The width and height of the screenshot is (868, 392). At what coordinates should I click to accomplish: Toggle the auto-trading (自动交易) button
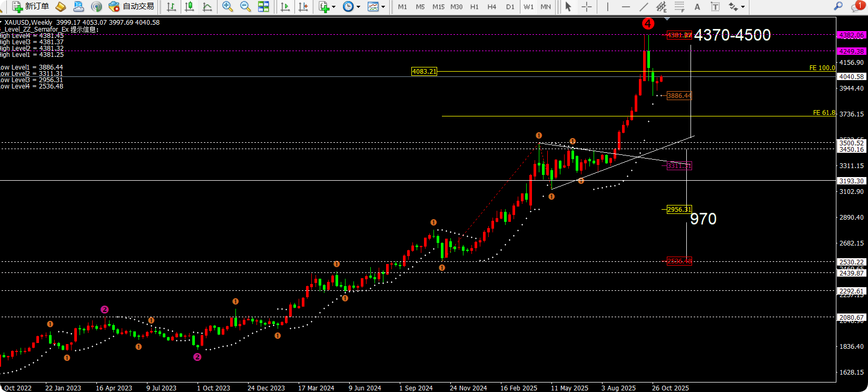[132, 7]
